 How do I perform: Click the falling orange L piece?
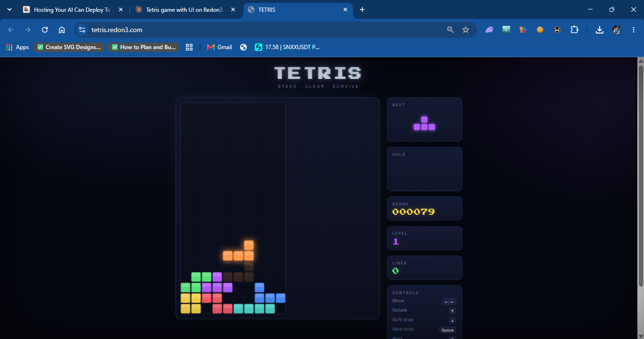coord(238,251)
